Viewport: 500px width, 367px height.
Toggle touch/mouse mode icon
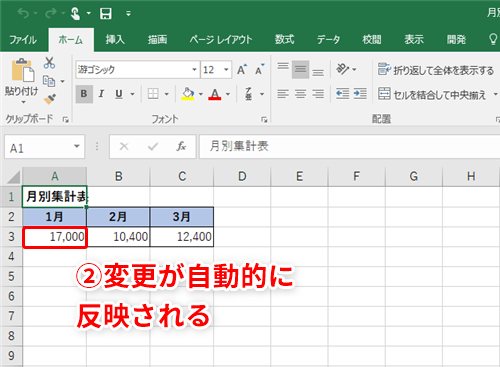(76, 13)
